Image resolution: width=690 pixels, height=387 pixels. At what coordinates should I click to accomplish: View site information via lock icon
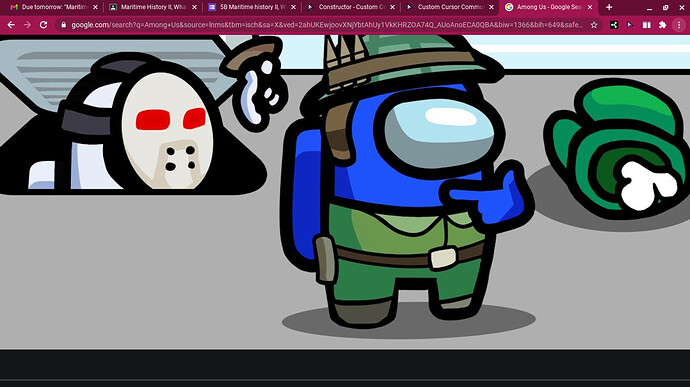[x=63, y=25]
